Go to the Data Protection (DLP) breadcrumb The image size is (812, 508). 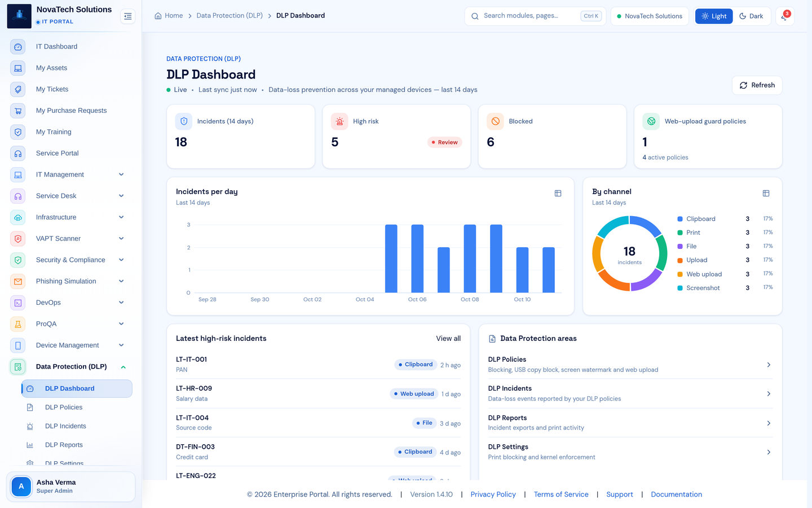pyautogui.click(x=230, y=16)
